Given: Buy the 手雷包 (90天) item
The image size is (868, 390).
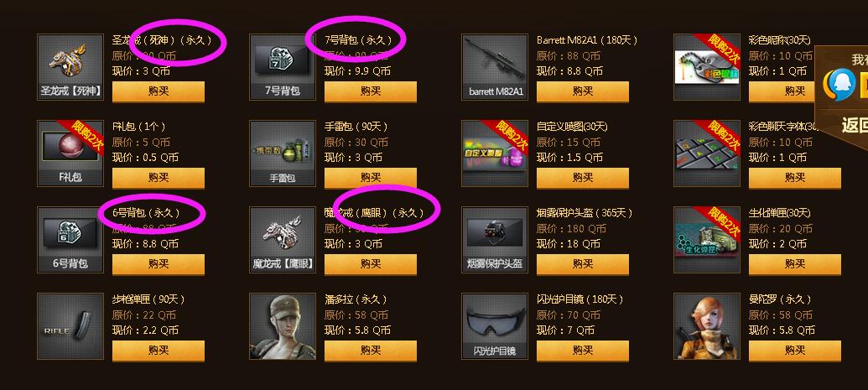Looking at the screenshot, I should 371,178.
